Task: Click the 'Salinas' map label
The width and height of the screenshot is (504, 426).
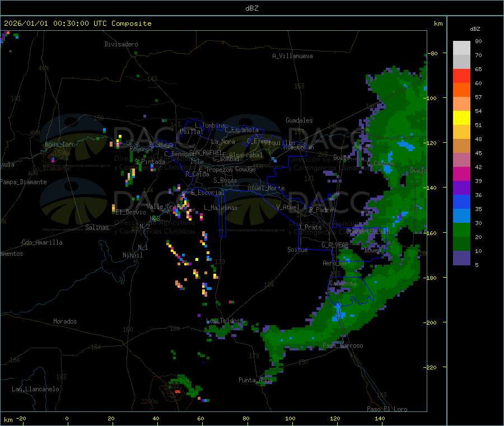Action: point(97,227)
